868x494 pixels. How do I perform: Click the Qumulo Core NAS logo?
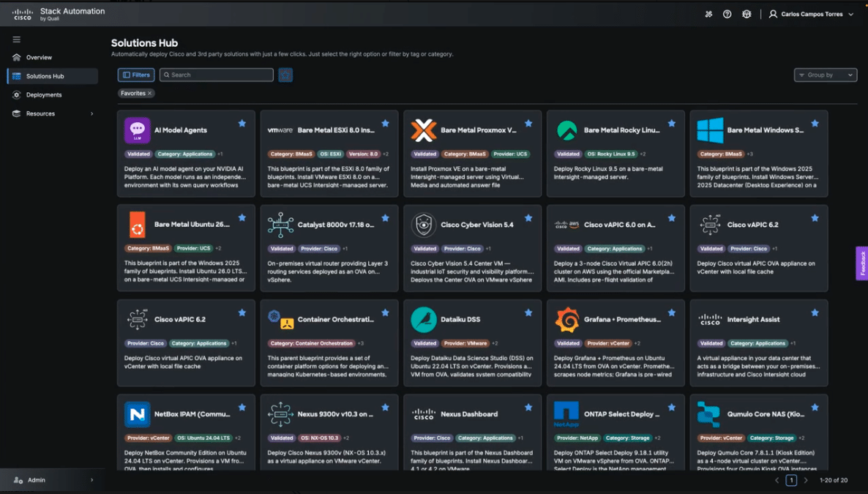[x=709, y=414]
